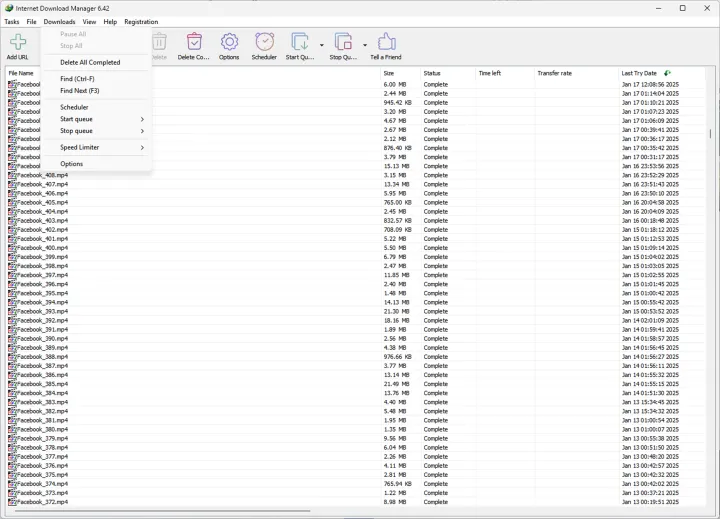Open the Stop Queue toolbar dropdown arrow
Image resolution: width=720 pixels, height=519 pixels.
pos(365,45)
